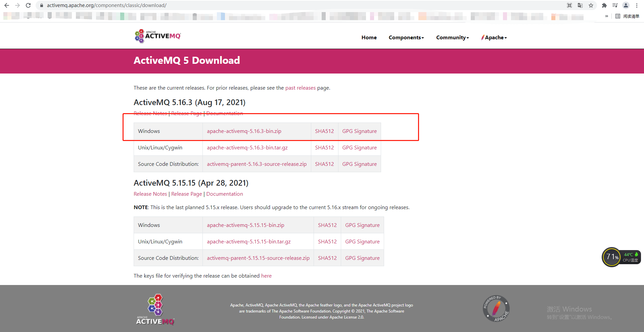Download apache-activemq-5.15.15-bin.zip
Image resolution: width=644 pixels, height=332 pixels.
pos(245,225)
